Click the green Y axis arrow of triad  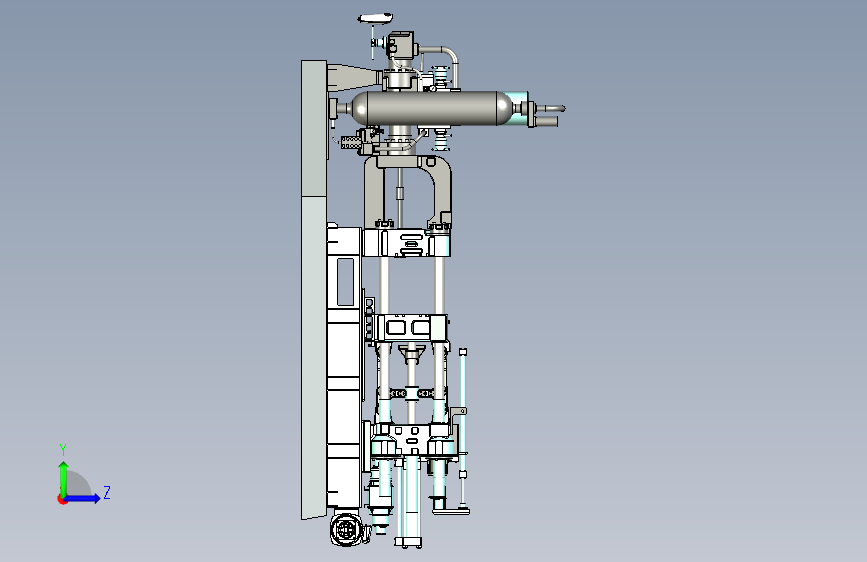63,478
